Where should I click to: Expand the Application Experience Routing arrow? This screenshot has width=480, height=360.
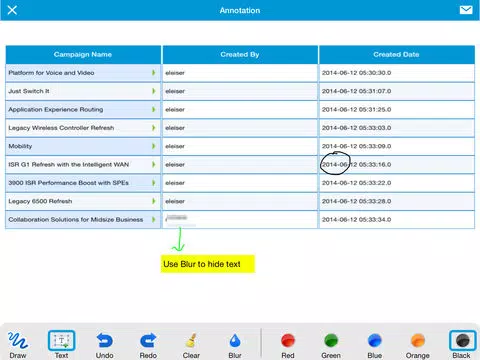pos(154,109)
